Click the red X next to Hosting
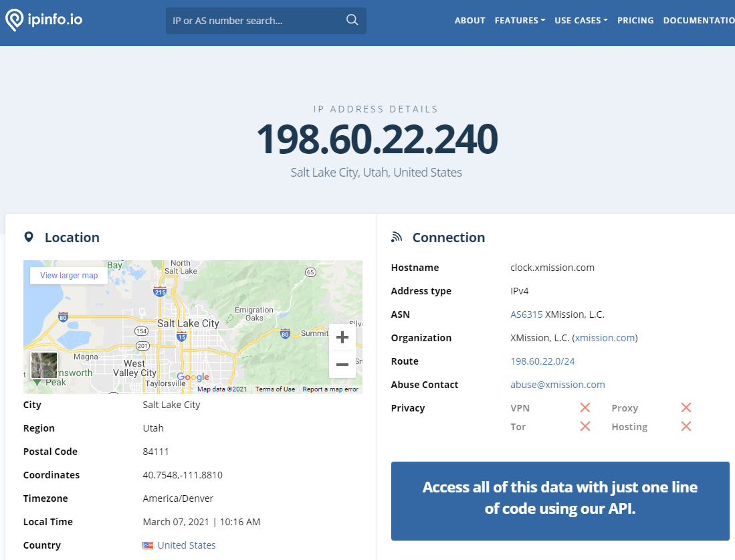Viewport: 735px width, 560px height. click(686, 426)
